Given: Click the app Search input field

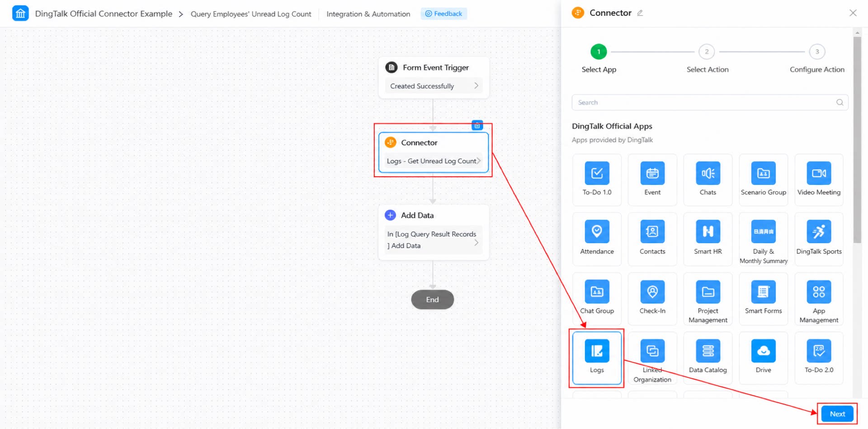Looking at the screenshot, I should coord(709,102).
